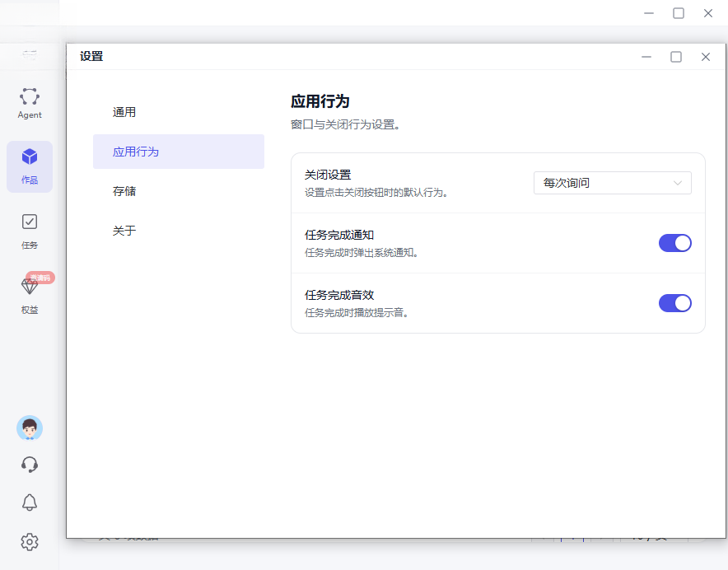Screen dimensions: 728x570
Task: Select 应用行为 settings tab
Action: pos(179,152)
